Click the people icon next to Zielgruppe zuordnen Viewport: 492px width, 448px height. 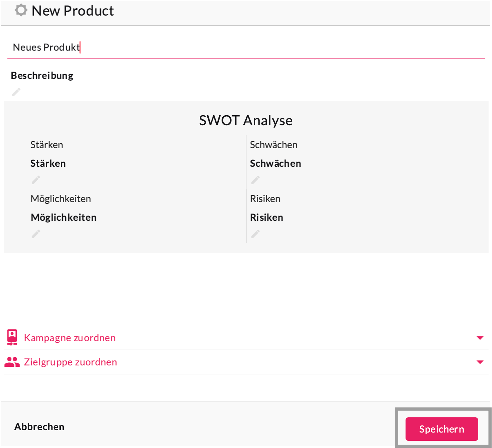coord(12,362)
